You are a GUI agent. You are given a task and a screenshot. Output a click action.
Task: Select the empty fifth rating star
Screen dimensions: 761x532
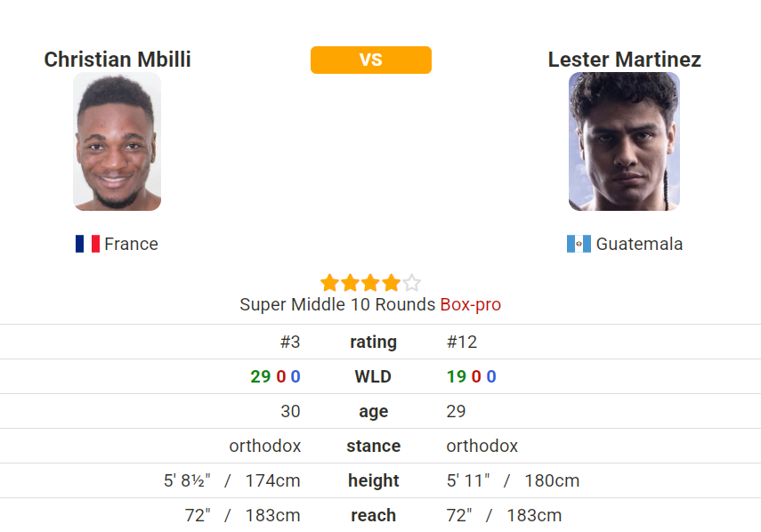(411, 283)
